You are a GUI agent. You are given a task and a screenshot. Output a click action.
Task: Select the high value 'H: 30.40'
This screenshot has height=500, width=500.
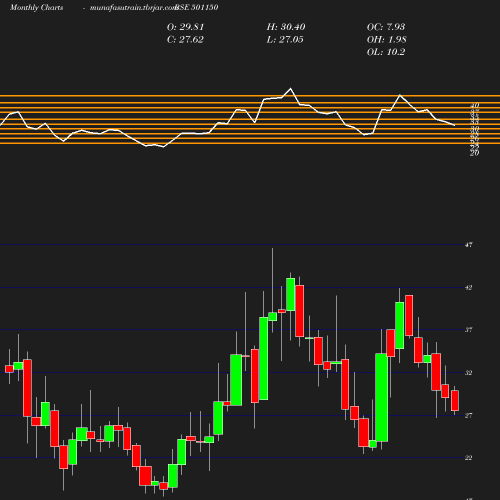tap(286, 27)
